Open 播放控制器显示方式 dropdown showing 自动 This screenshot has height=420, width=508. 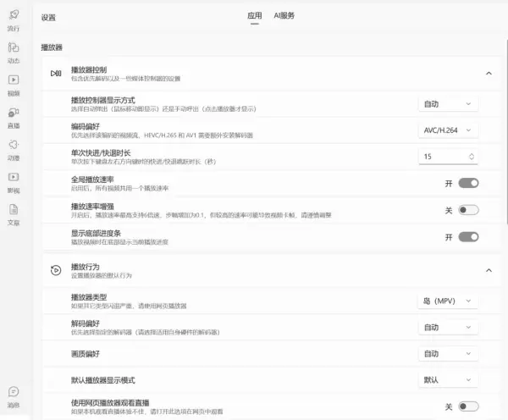click(x=448, y=103)
